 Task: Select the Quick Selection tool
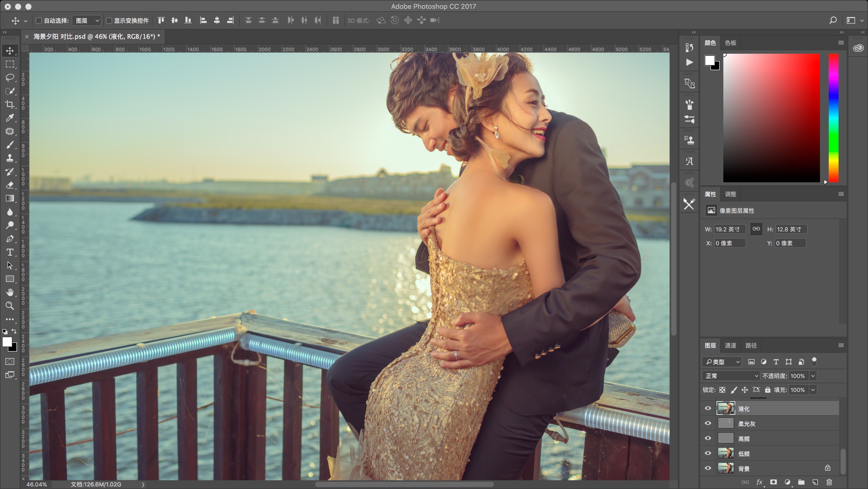[10, 91]
